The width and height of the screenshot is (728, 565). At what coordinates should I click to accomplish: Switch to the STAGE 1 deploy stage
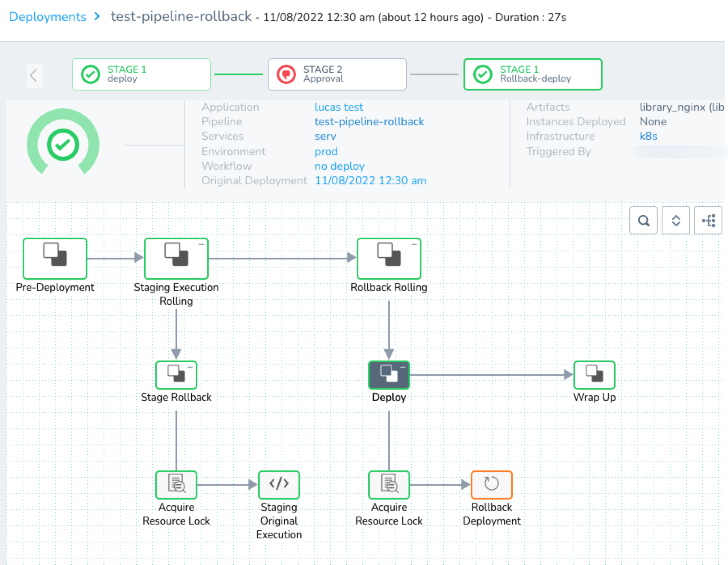pyautogui.click(x=142, y=74)
